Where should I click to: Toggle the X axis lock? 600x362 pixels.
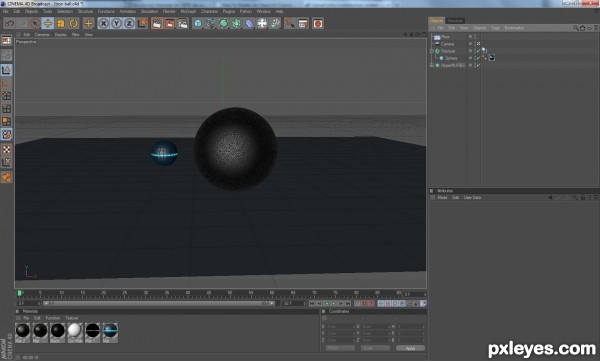click(x=103, y=24)
